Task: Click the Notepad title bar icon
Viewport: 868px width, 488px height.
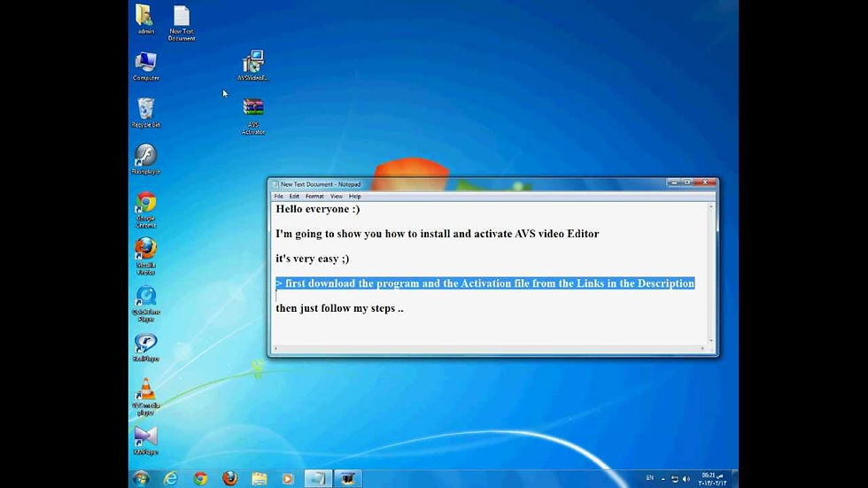Action: tap(275, 184)
